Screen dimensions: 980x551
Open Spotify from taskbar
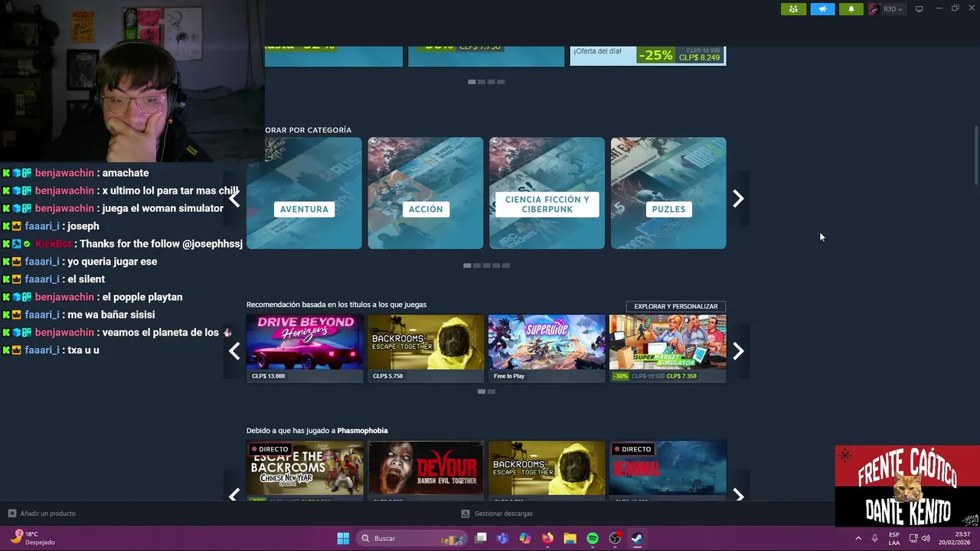click(593, 539)
